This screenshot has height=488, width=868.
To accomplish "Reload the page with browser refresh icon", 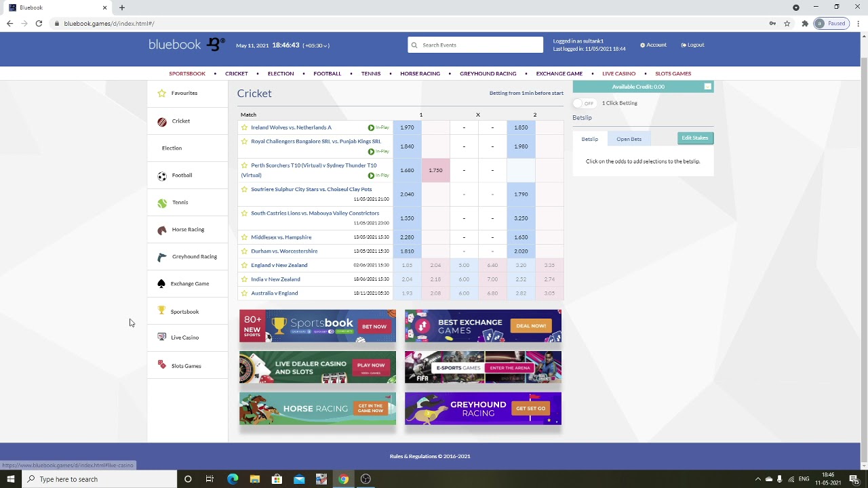I will [x=39, y=23].
